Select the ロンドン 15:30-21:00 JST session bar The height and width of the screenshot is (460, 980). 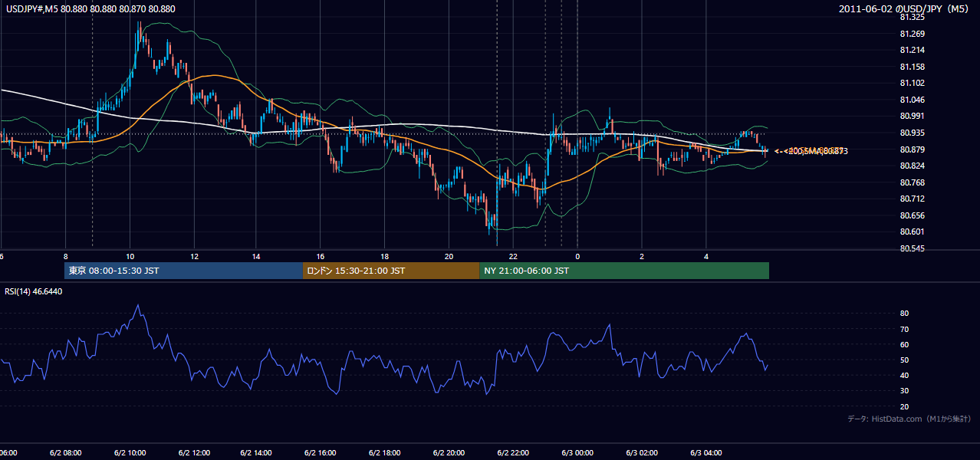pyautogui.click(x=392, y=271)
